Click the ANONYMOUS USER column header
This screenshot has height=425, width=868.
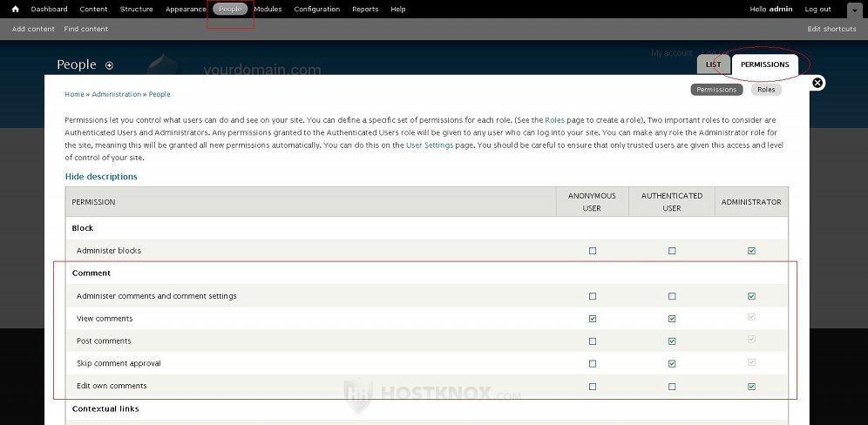(592, 202)
